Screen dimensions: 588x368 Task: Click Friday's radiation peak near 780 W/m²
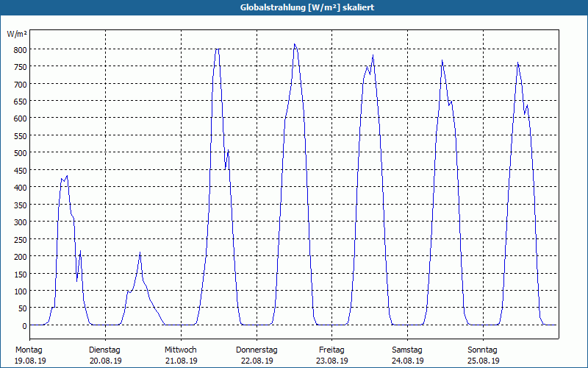point(373,56)
